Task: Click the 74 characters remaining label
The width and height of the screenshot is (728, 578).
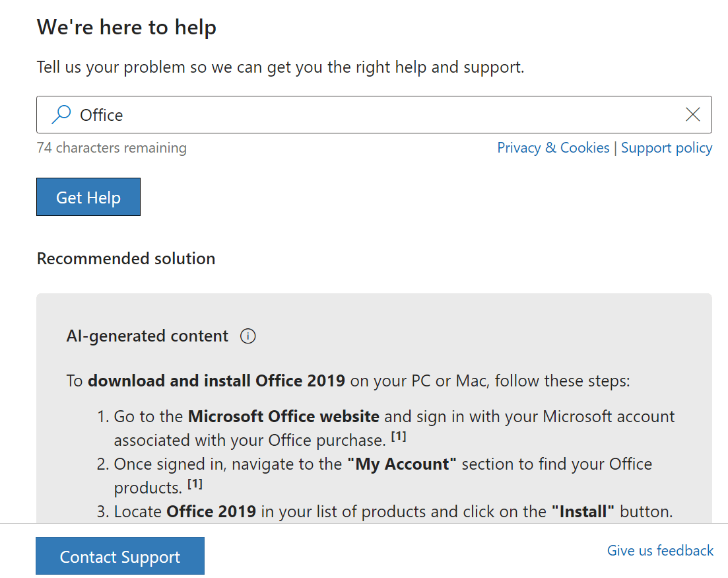Action: pyautogui.click(x=112, y=147)
